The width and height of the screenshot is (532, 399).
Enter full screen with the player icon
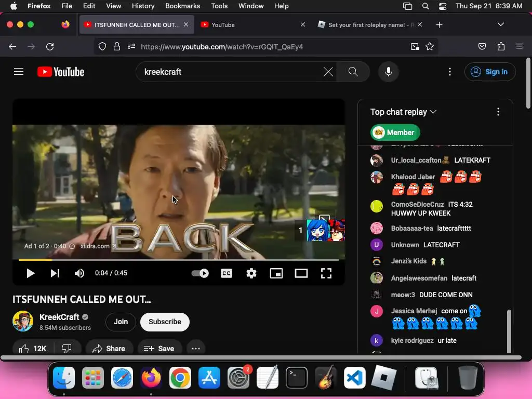coord(326,273)
